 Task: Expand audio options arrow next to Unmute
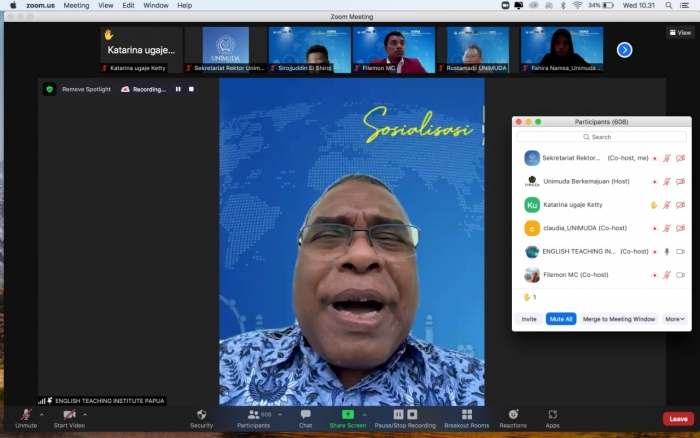pos(41,415)
